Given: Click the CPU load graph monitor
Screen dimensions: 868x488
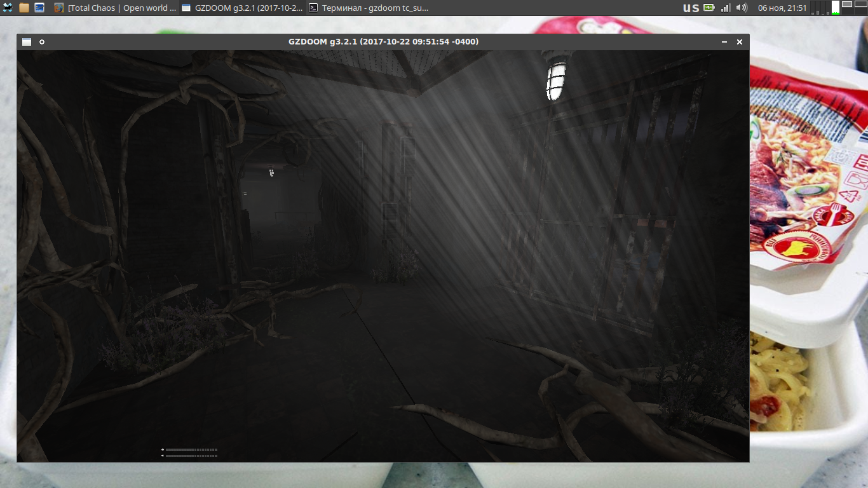Looking at the screenshot, I should (x=821, y=8).
